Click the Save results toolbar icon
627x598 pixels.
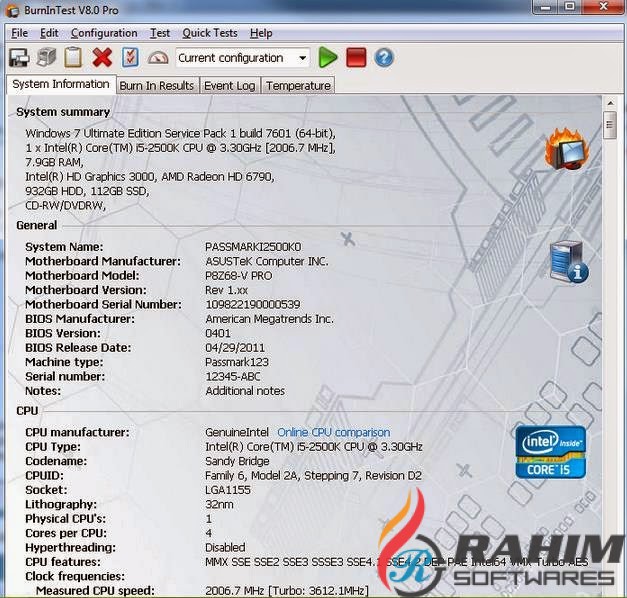point(19,58)
